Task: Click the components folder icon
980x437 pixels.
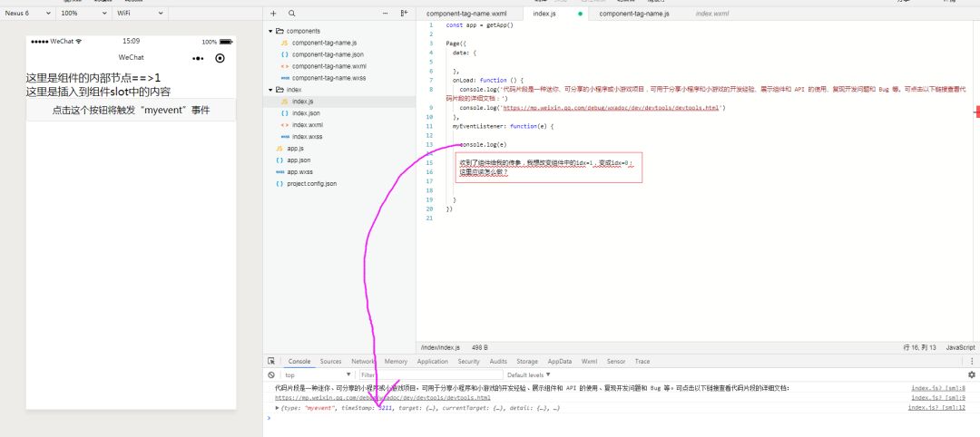Action: click(280, 31)
